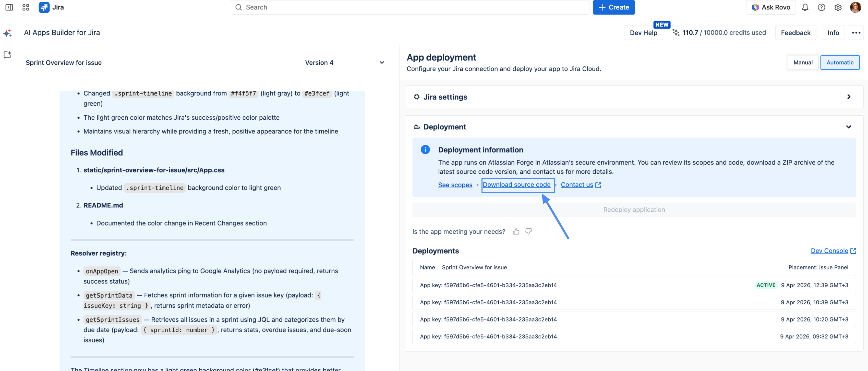
Task: Click into the Search field
Action: (x=410, y=7)
